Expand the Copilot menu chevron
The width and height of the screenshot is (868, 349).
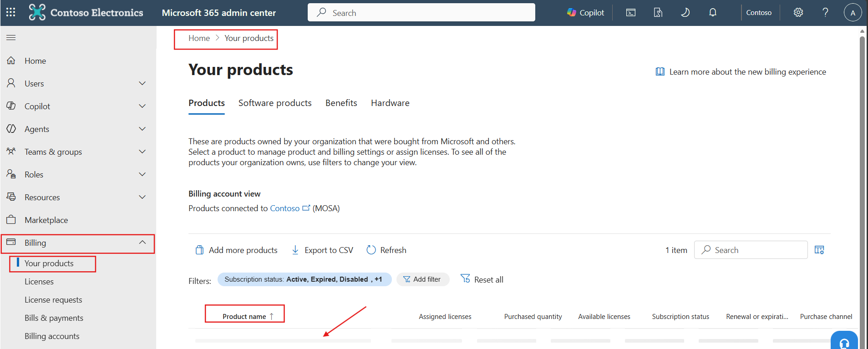pyautogui.click(x=142, y=106)
